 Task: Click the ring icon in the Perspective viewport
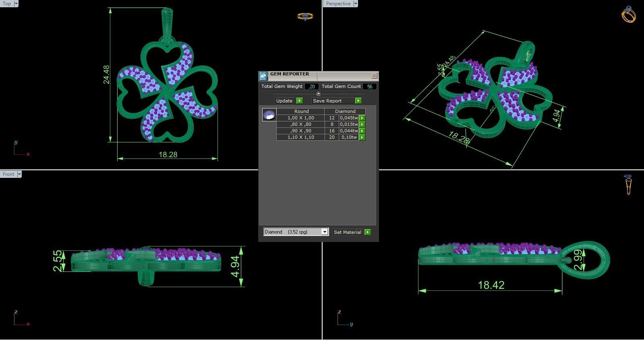point(629,15)
